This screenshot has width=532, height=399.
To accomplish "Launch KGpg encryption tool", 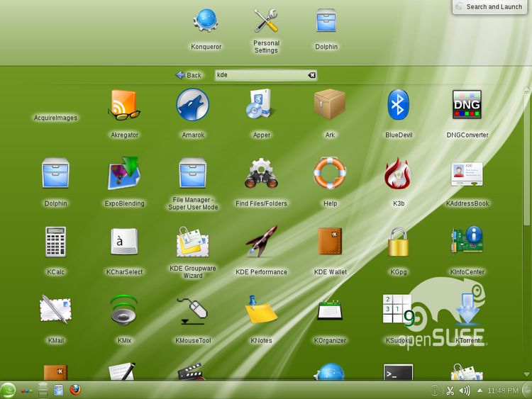I will coord(398,243).
